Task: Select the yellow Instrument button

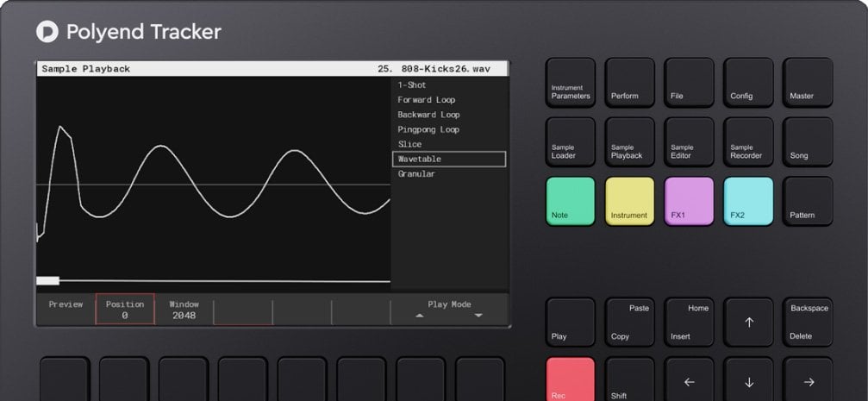Action: pos(629,201)
